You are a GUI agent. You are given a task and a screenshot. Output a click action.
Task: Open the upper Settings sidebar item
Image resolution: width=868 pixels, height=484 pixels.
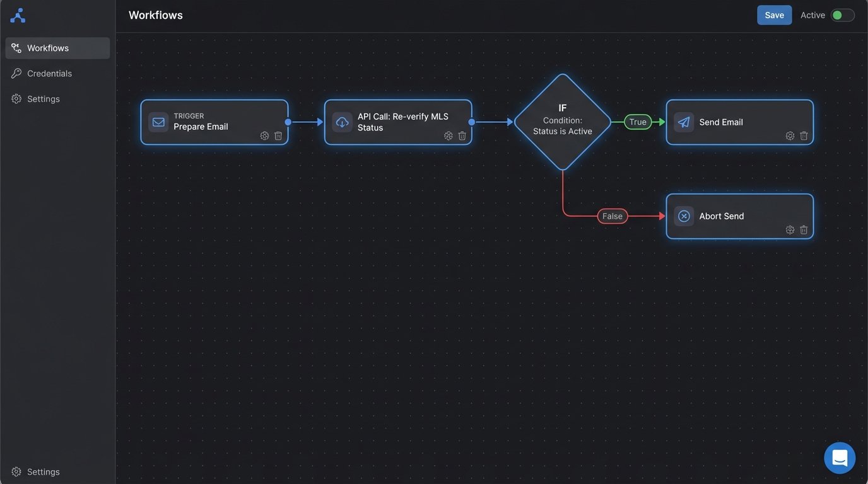[x=43, y=99]
